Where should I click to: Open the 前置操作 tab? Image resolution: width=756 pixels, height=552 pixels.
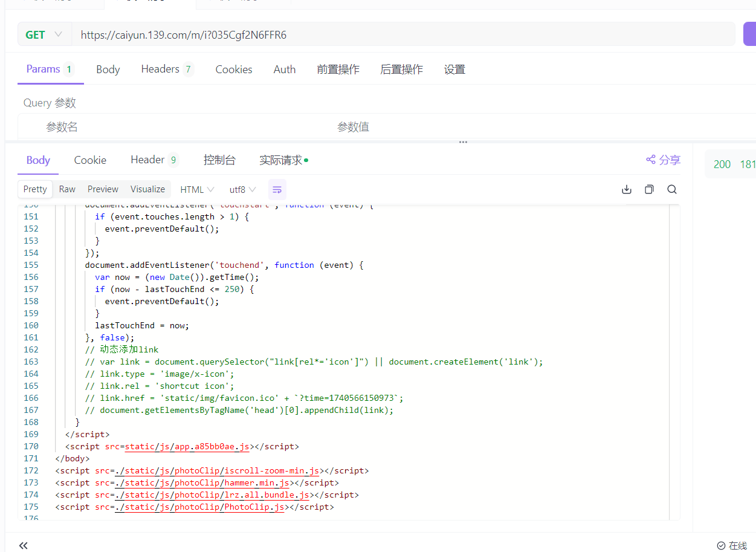338,70
